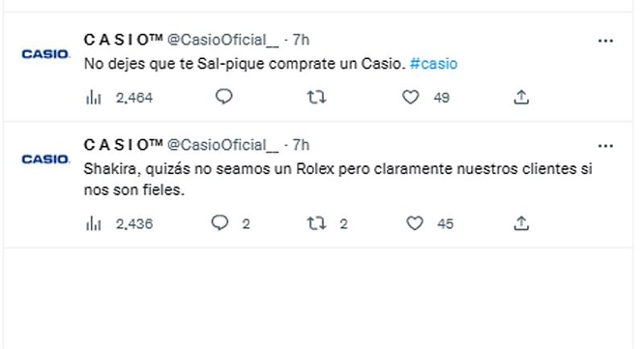Share the Sal-pique tweet

click(x=521, y=98)
